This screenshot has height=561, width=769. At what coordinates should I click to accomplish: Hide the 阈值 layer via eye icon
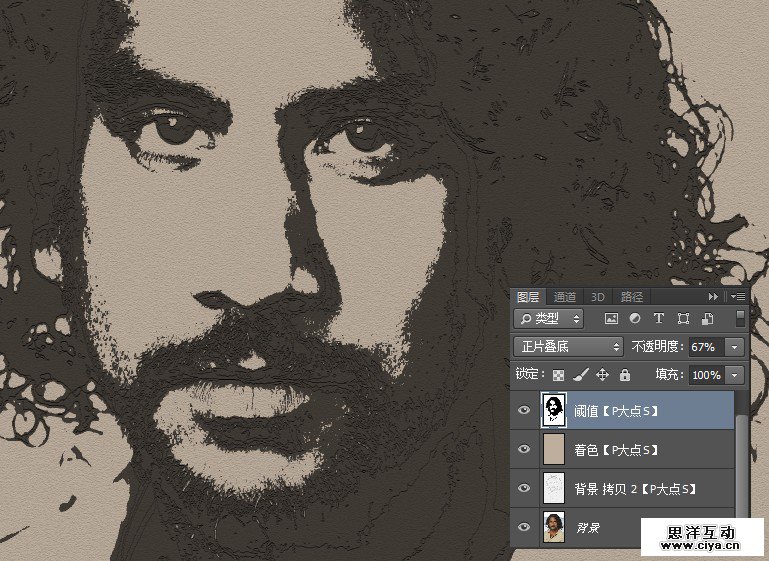pyautogui.click(x=524, y=410)
